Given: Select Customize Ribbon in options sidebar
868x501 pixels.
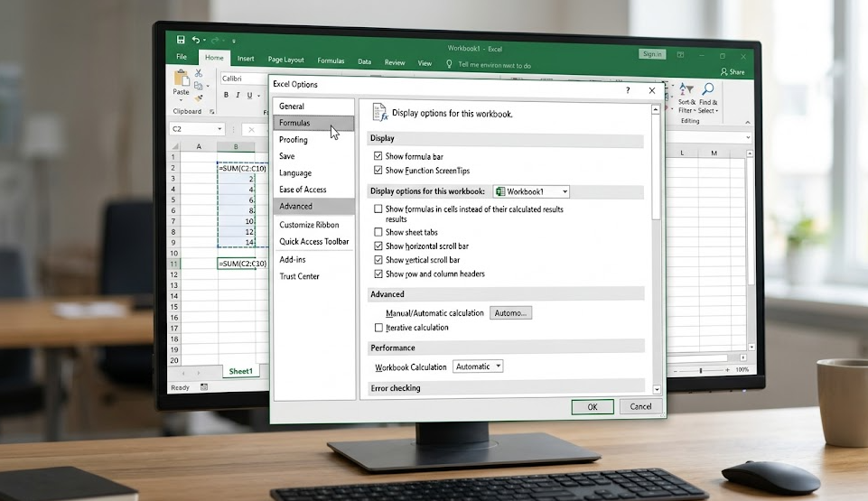Looking at the screenshot, I should (x=313, y=225).
